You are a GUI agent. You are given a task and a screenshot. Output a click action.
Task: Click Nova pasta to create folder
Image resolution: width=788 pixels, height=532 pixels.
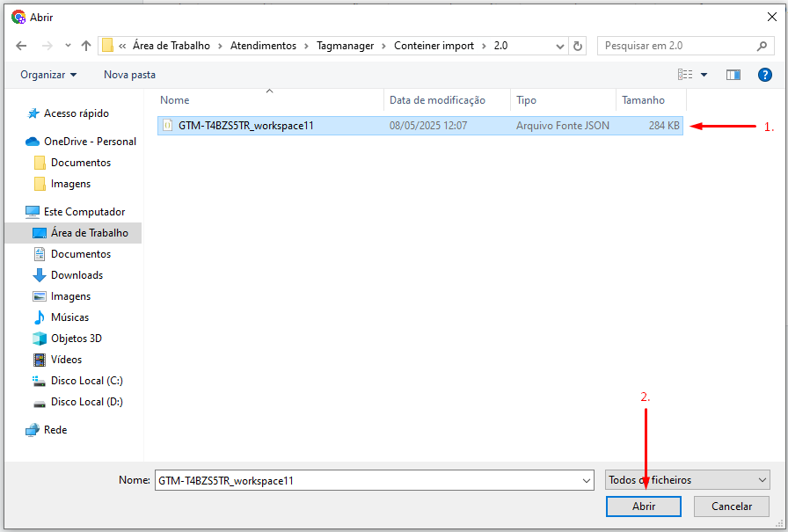(x=129, y=75)
